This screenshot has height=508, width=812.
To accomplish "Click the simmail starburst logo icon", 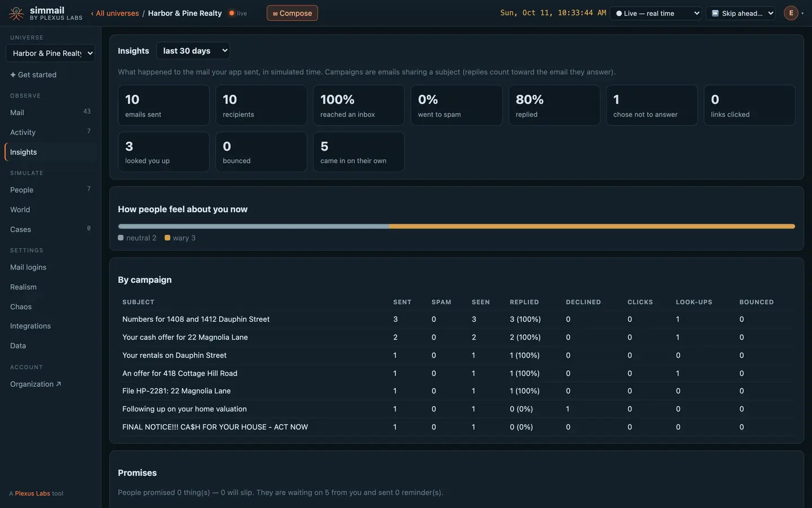I will [x=16, y=13].
